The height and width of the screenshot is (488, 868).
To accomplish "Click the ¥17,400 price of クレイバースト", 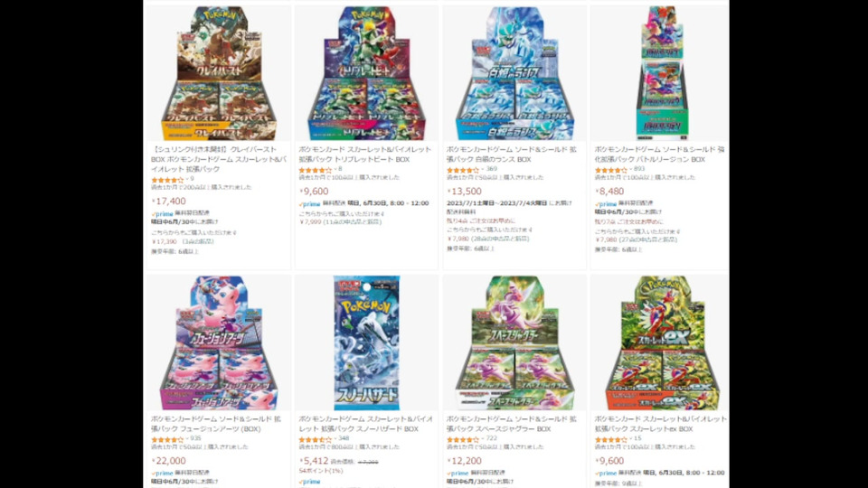I will coord(169,202).
